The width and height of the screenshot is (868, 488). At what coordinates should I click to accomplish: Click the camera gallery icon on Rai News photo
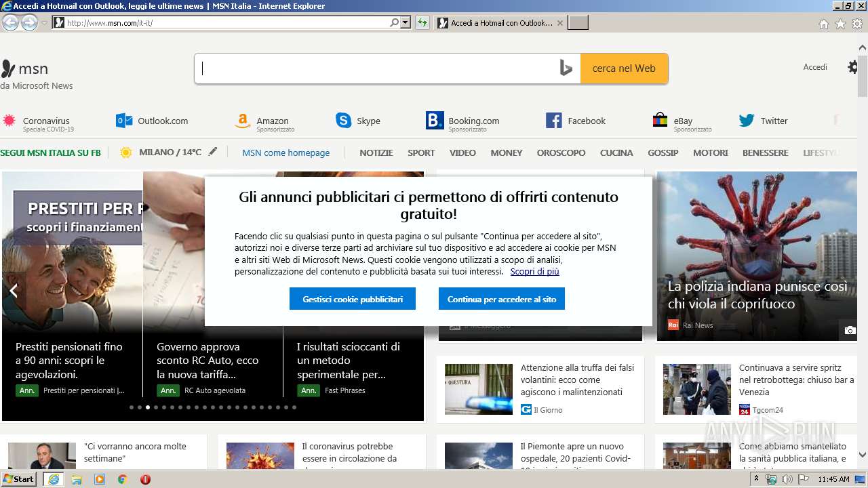[x=850, y=330]
